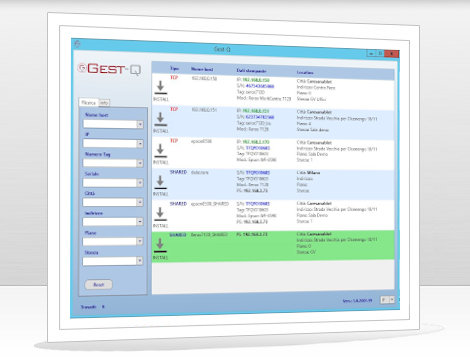470x360 pixels.
Task: Expand the Numero Tag dropdown
Action: tap(140, 163)
